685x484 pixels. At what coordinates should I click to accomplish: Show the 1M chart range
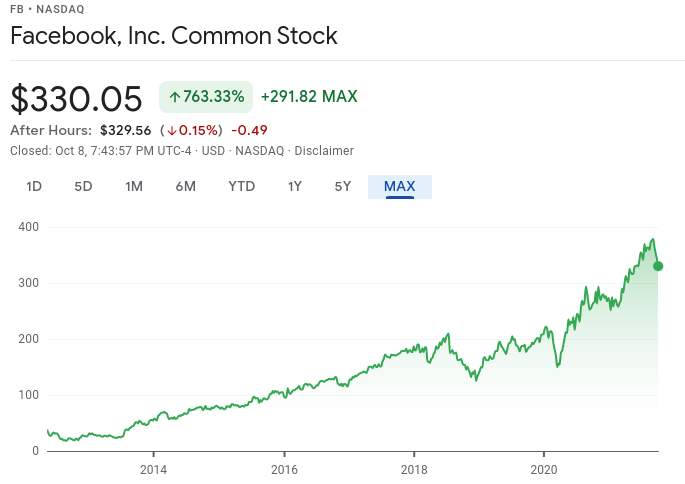coord(134,186)
